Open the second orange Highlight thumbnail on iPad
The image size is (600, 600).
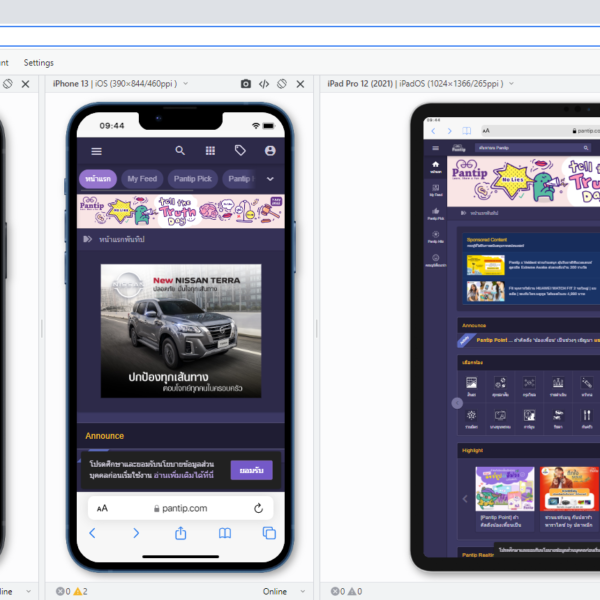[x=569, y=489]
